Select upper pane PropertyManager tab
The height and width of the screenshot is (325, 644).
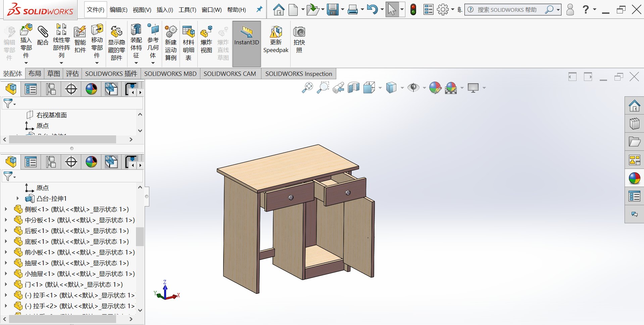[x=31, y=89]
